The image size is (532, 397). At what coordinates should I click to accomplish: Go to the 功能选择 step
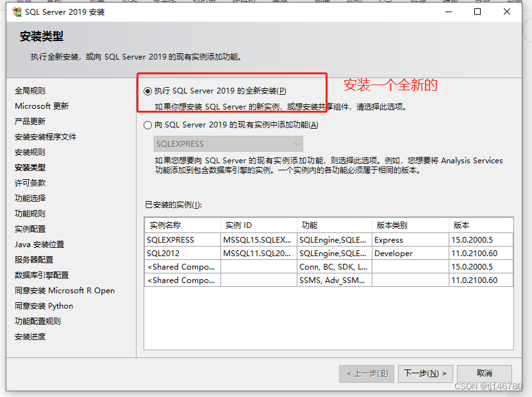coord(30,199)
